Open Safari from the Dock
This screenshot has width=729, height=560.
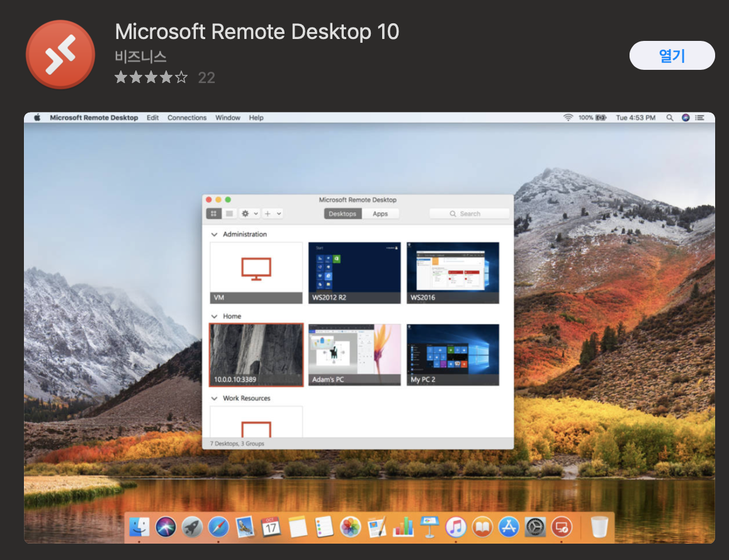[218, 527]
